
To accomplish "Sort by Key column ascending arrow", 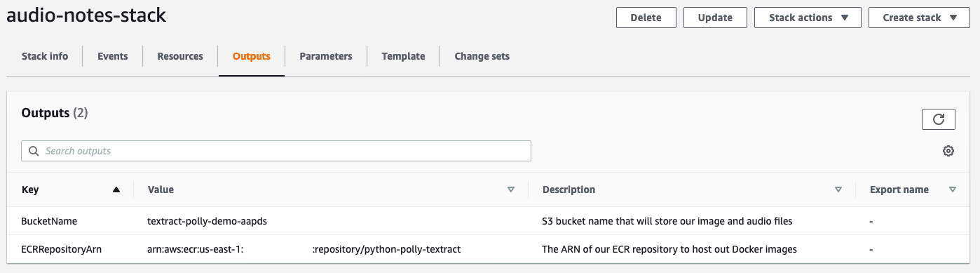I will pyautogui.click(x=116, y=189).
